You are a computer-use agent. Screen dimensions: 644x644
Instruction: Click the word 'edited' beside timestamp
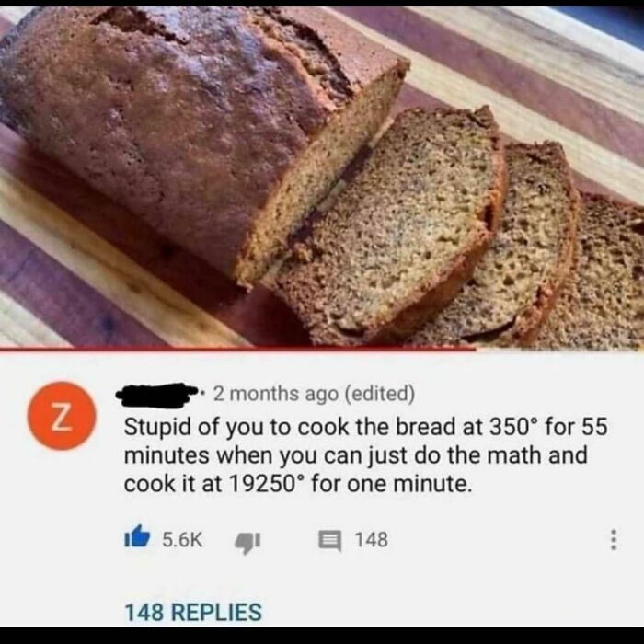coord(380,394)
